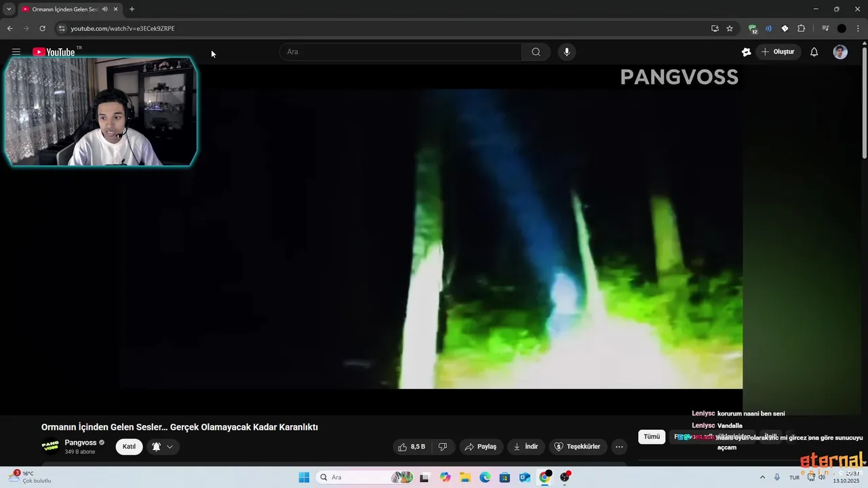Viewport: 868px width, 488px height.
Task: Open the blue sound waves extension
Action: click(x=768, y=28)
